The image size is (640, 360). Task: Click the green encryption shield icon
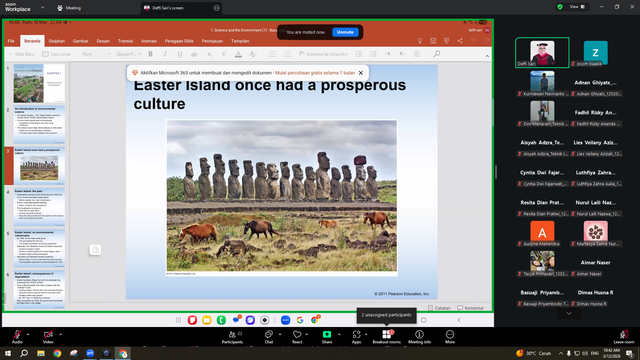pyautogui.click(x=560, y=7)
